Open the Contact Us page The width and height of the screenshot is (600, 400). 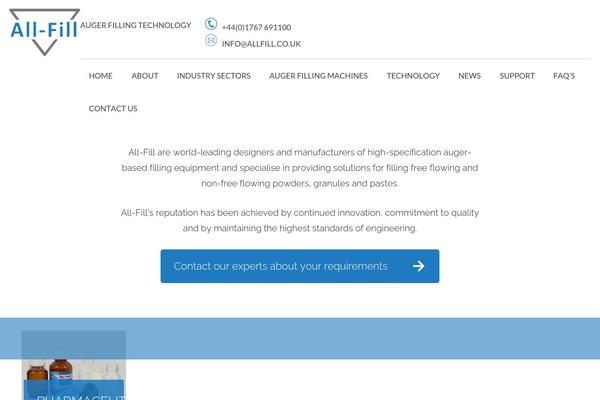coord(113,109)
